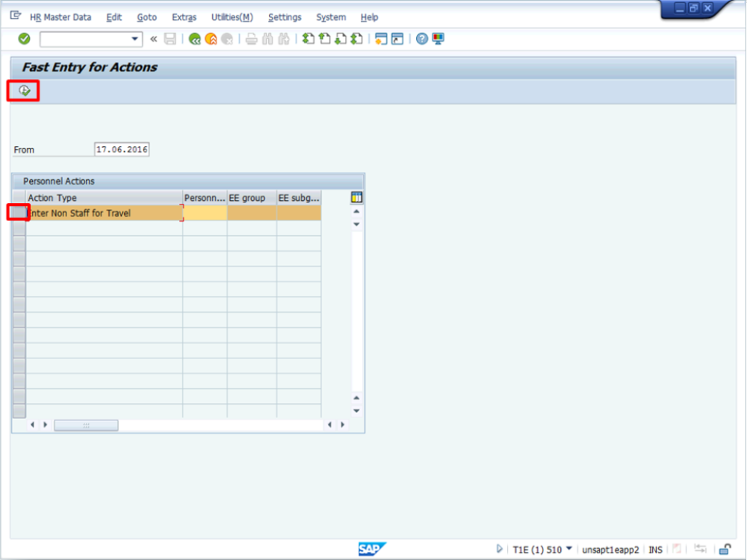
Task: Expand the T1E (1) 510 system dropdown
Action: pyautogui.click(x=571, y=550)
